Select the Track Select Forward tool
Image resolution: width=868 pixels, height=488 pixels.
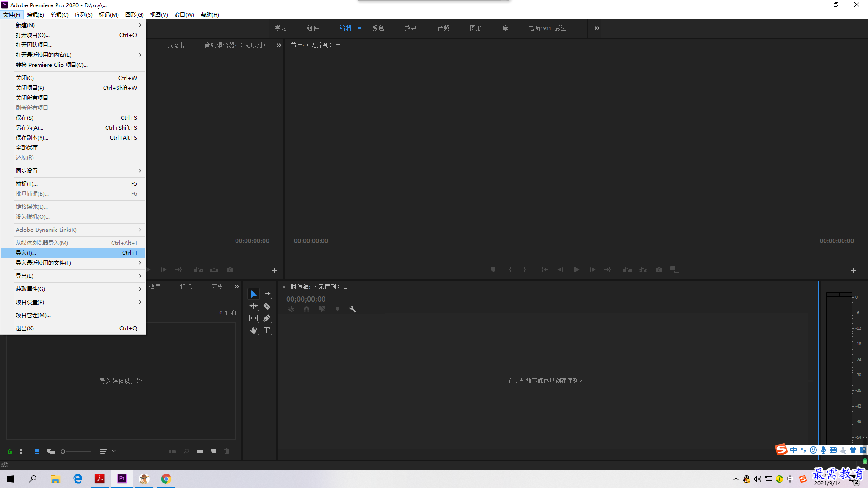[x=267, y=294]
